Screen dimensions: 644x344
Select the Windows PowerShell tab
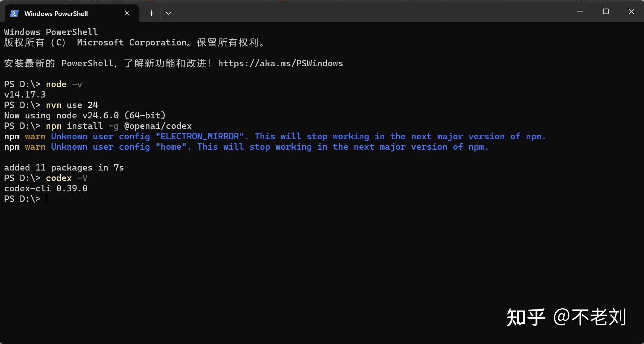[72, 13]
